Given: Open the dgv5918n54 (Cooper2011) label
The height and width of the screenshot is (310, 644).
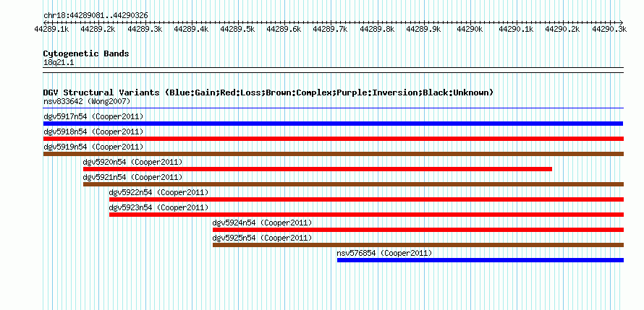Looking at the screenshot, I should click(x=93, y=132).
